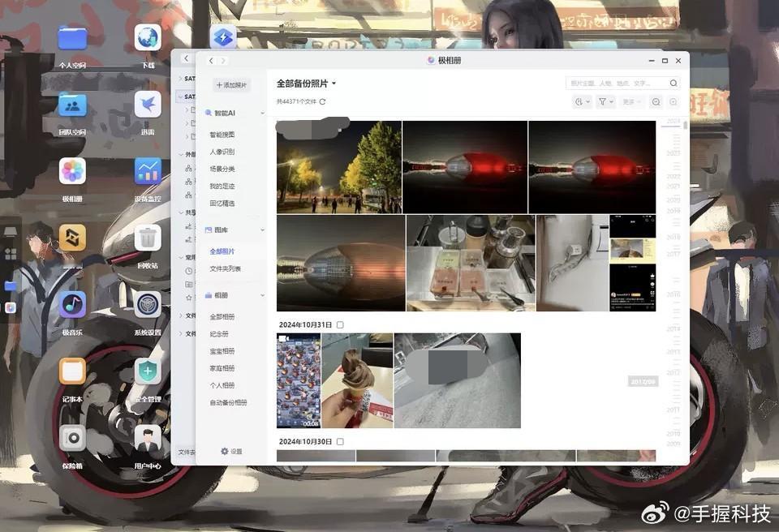The height and width of the screenshot is (532, 779).
Task: Collapse the 智能AI section
Action: [x=262, y=114]
